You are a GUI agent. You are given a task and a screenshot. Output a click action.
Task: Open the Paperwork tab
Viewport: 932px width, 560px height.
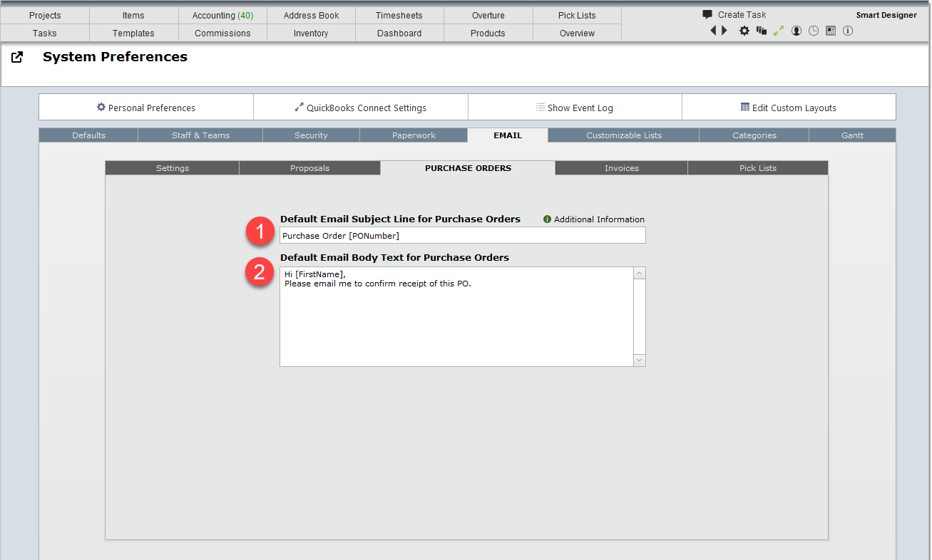coord(414,135)
